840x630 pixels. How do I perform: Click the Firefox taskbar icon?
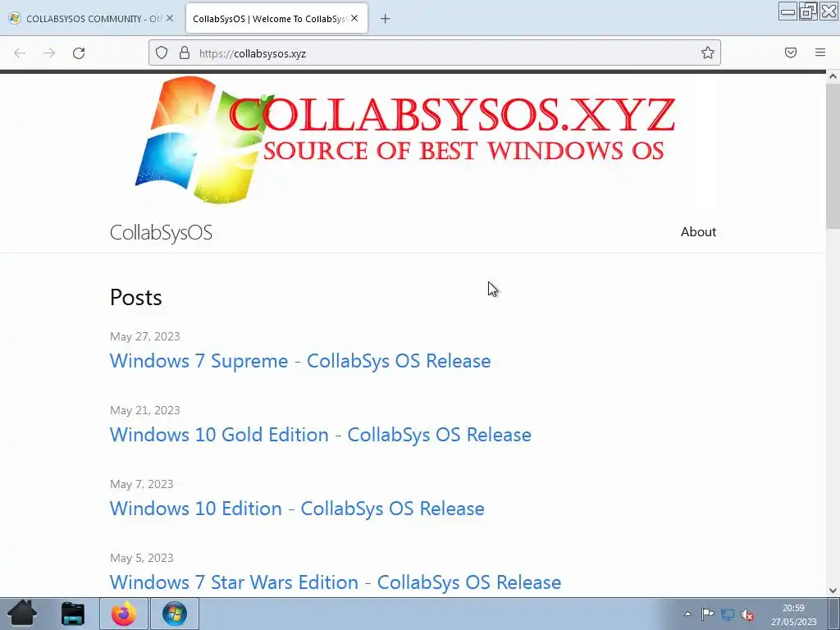click(124, 614)
